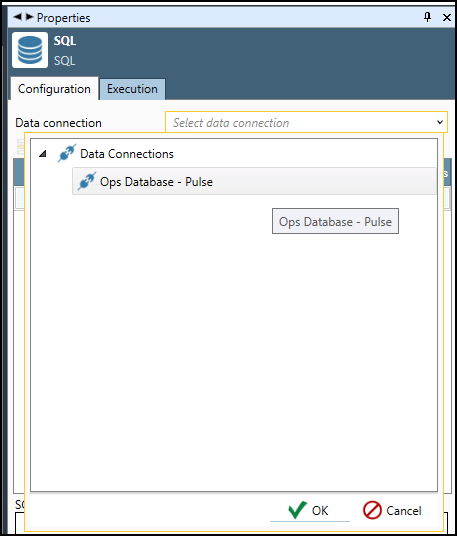
Task: Click the right arrow beside Properties title
Action: (x=29, y=16)
